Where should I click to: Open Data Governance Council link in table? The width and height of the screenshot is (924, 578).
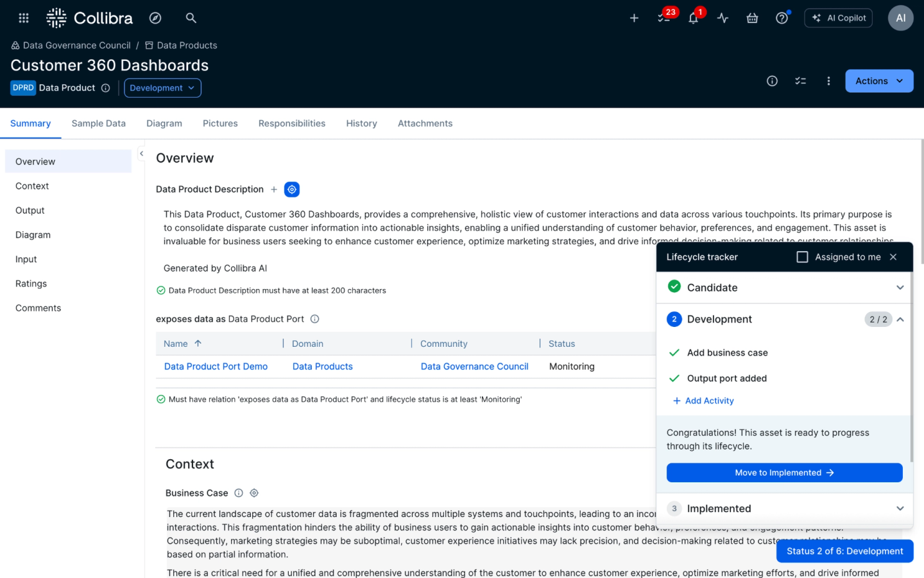coord(475,366)
